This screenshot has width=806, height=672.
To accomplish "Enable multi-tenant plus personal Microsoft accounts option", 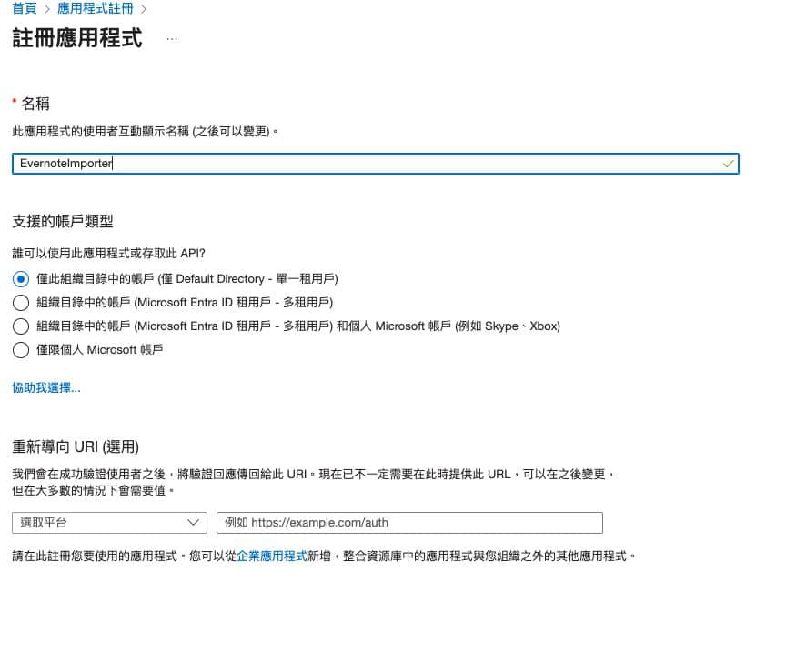I will click(21, 326).
